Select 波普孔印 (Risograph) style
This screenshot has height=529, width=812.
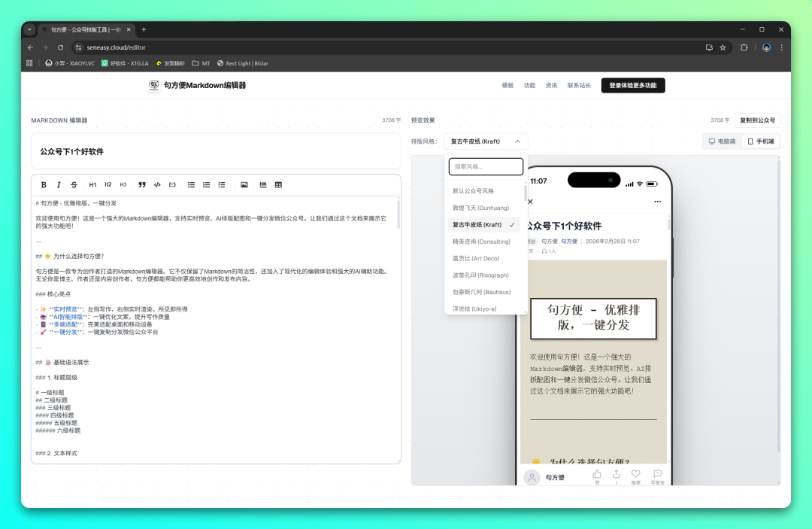point(483,275)
